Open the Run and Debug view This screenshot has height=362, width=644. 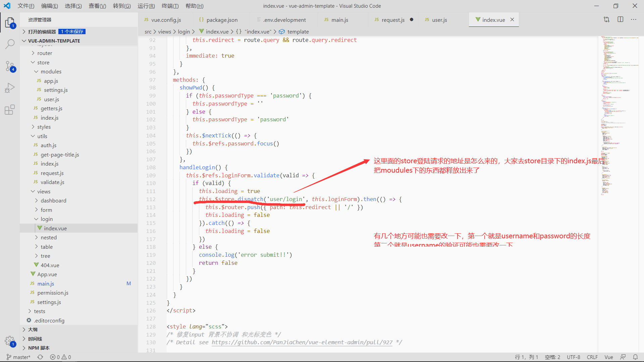tap(10, 87)
